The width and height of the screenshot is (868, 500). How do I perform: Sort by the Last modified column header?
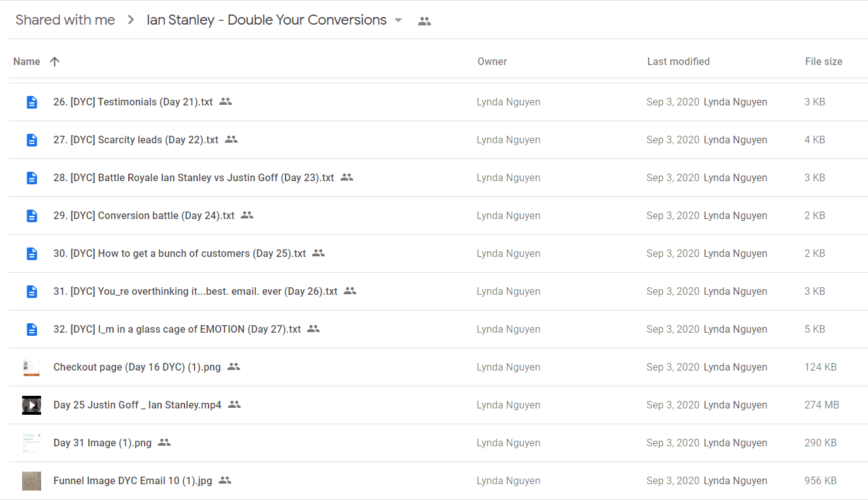[x=678, y=61]
